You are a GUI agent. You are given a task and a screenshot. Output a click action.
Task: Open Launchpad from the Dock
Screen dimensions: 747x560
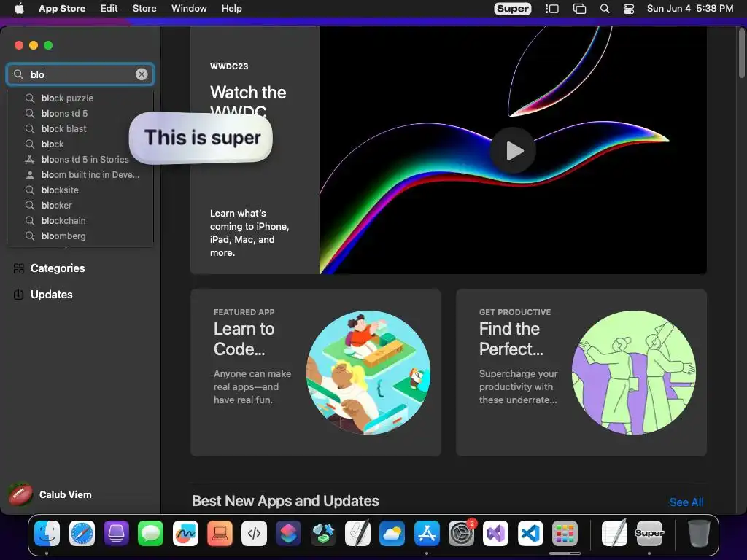pos(565,533)
